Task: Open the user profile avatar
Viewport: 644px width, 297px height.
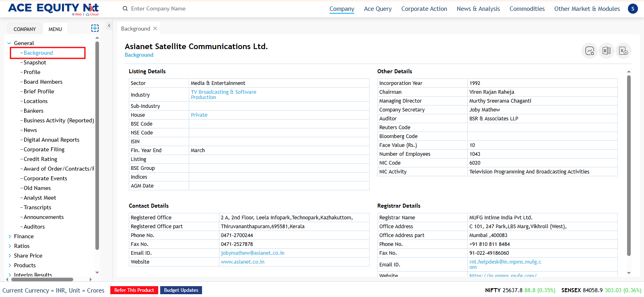Action: click(x=633, y=8)
